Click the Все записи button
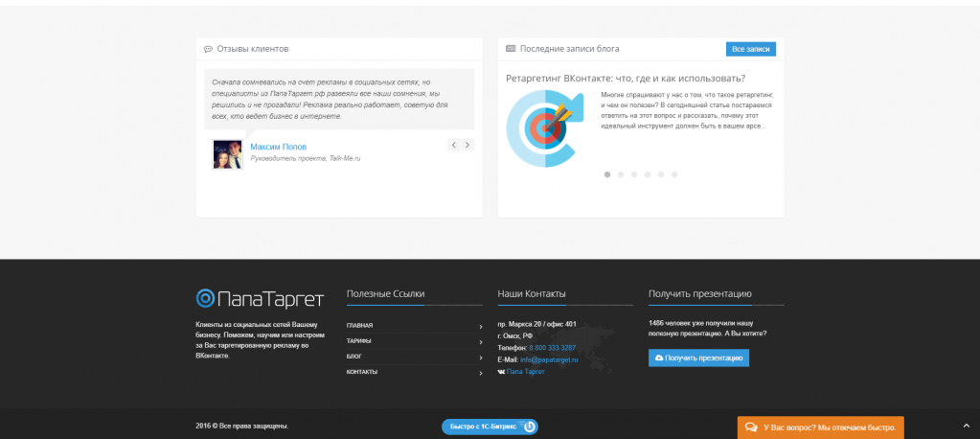 [750, 49]
